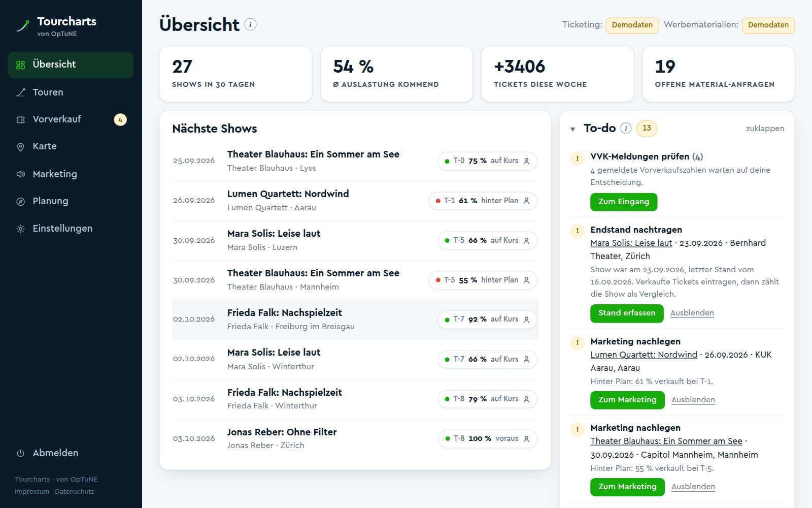Click Ausblenden next to Stand erfassen

pyautogui.click(x=692, y=313)
